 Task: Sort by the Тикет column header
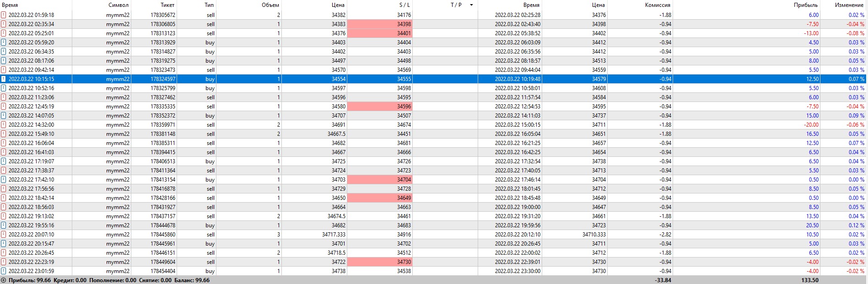[x=167, y=5]
